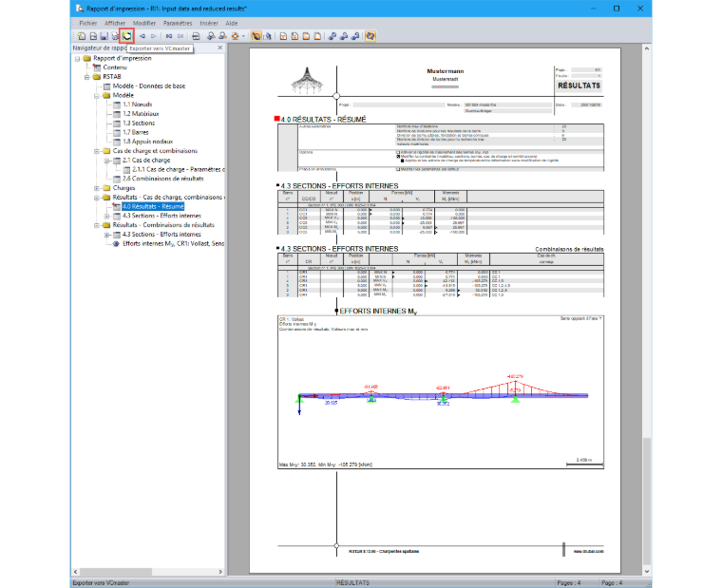The image size is (722, 588).
Task: Collapse the RSTAB tree node
Action: (87, 77)
